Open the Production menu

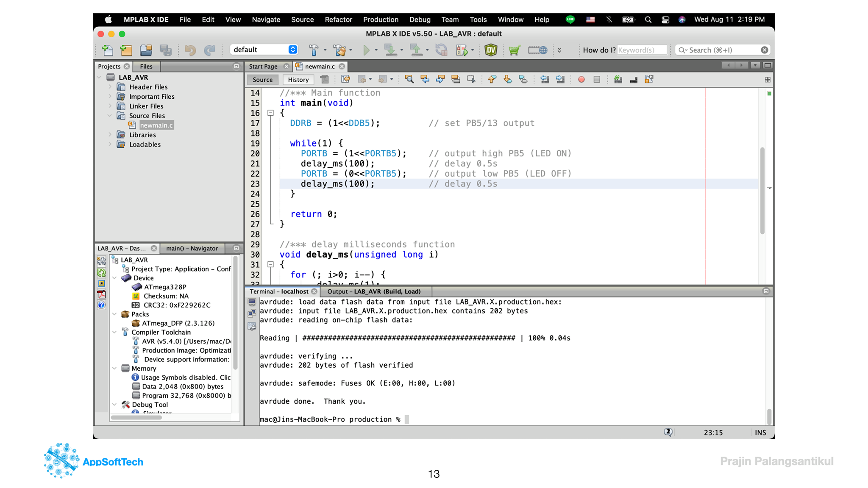(381, 19)
